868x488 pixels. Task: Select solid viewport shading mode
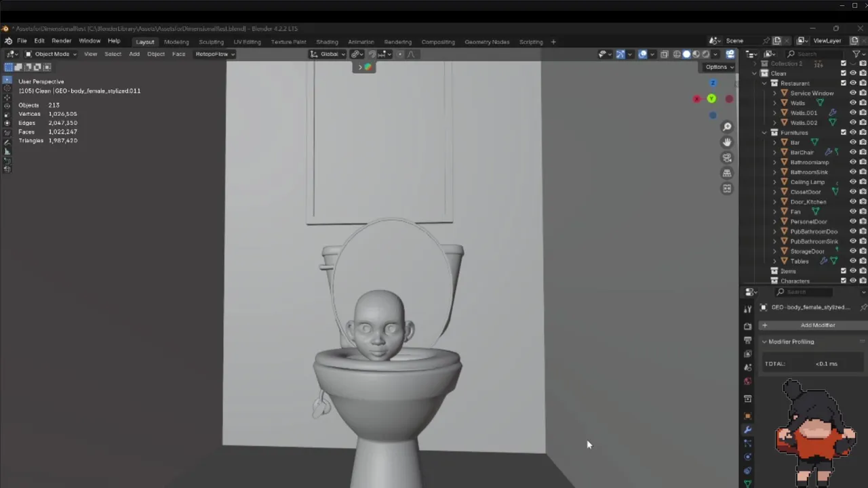(x=686, y=54)
